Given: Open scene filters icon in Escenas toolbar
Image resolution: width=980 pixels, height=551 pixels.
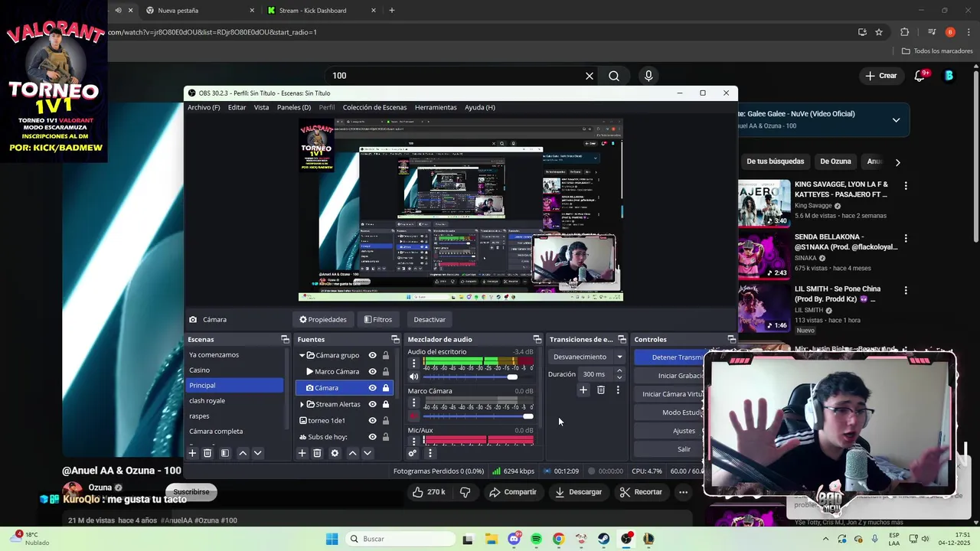Looking at the screenshot, I should point(225,453).
